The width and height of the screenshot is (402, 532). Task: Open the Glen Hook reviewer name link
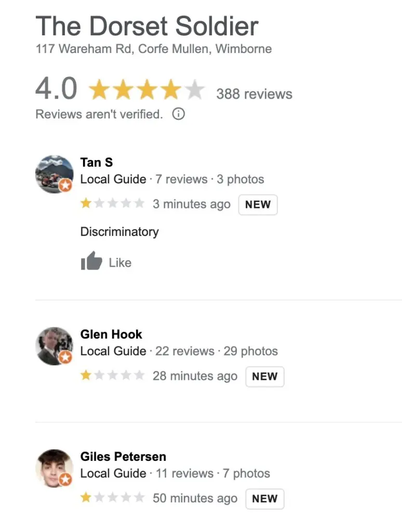point(111,334)
